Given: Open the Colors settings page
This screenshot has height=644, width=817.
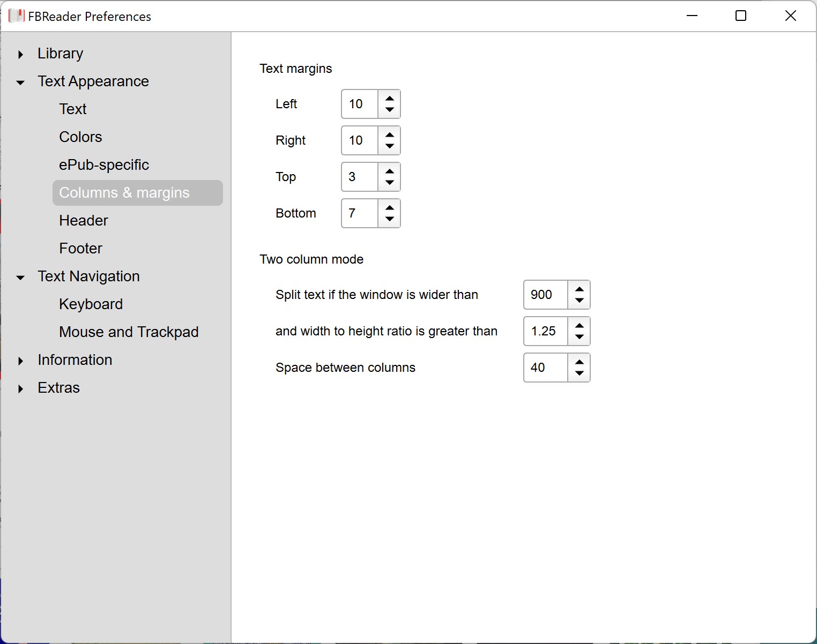Looking at the screenshot, I should (x=80, y=137).
